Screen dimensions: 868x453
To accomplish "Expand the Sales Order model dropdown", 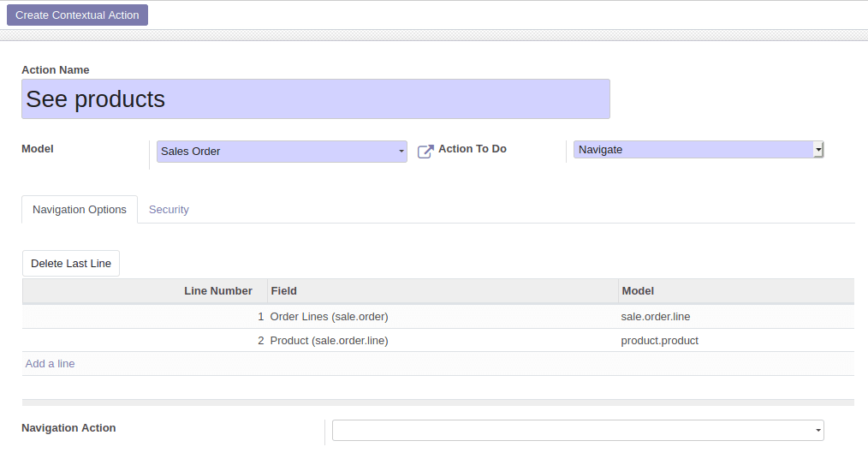I will tap(282, 152).
